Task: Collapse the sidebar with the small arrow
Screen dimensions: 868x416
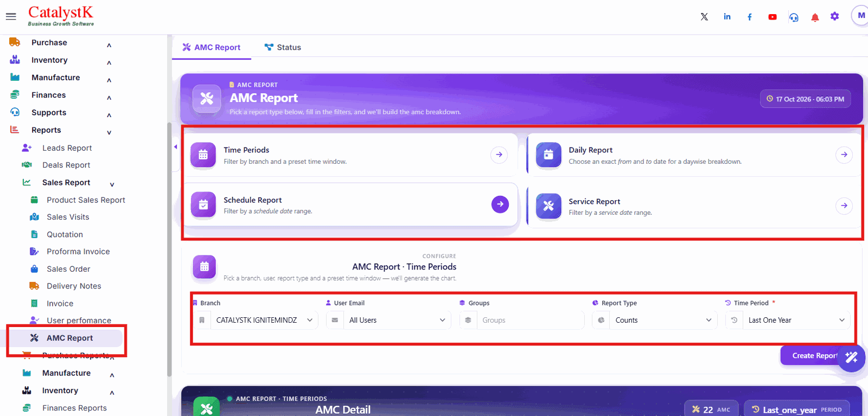Action: (x=175, y=147)
